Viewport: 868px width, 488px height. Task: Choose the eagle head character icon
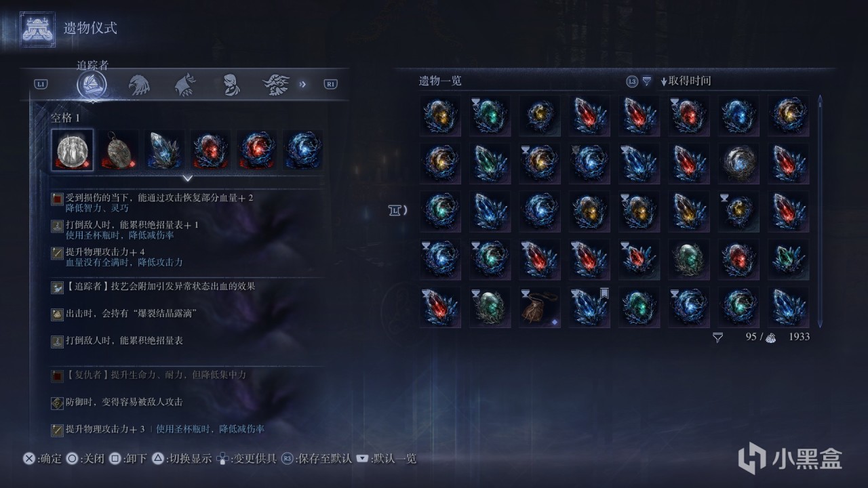139,85
